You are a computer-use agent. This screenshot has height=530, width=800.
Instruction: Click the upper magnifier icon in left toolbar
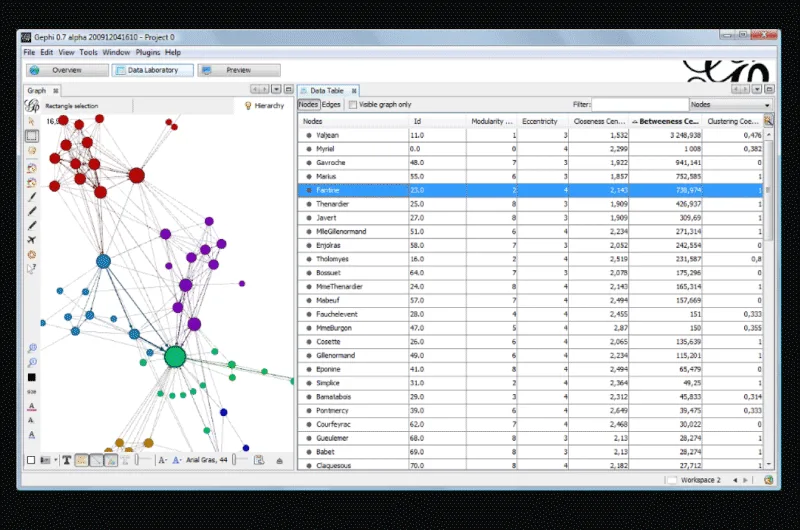pos(32,348)
